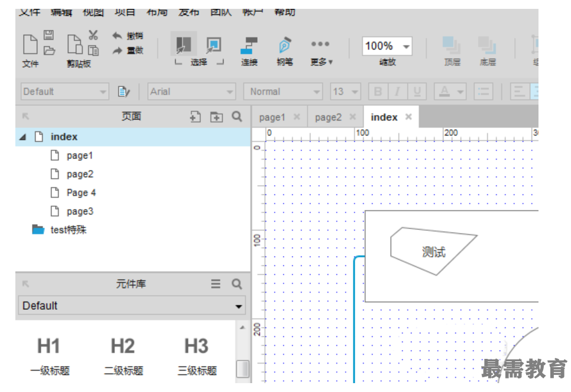Open the Arial font dropdown
Viewport: 571px width, 392px height.
(x=192, y=92)
